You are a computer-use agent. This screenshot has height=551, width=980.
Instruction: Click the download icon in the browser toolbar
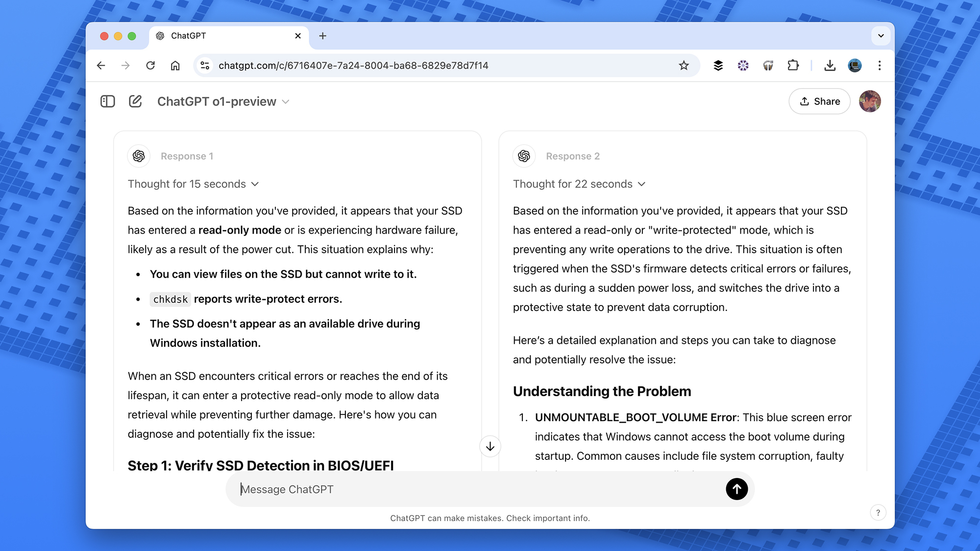[829, 65]
